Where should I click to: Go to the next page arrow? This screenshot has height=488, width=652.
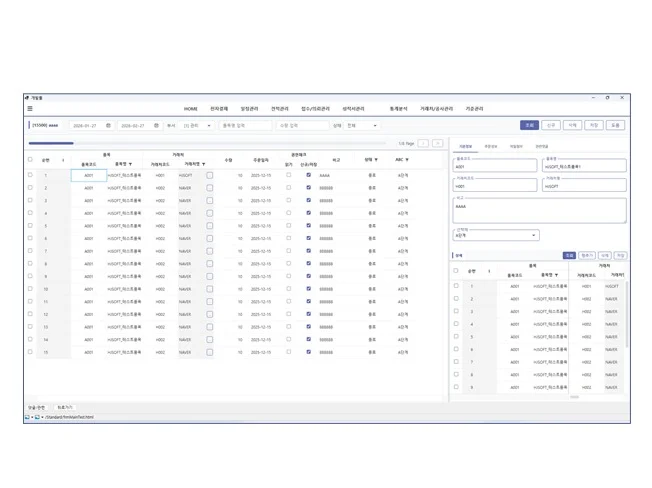coord(437,144)
